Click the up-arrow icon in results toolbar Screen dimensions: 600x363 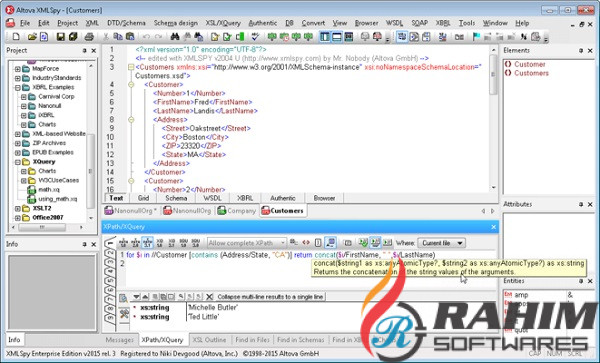tap(145, 296)
